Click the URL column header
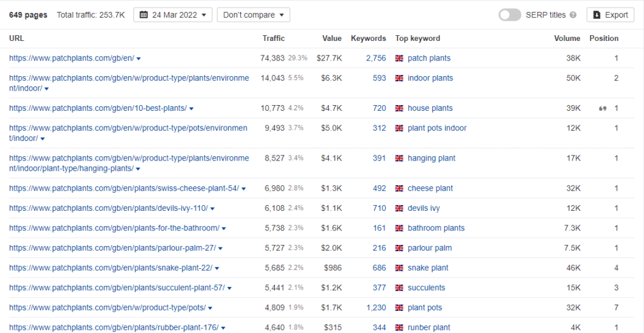 pyautogui.click(x=16, y=38)
